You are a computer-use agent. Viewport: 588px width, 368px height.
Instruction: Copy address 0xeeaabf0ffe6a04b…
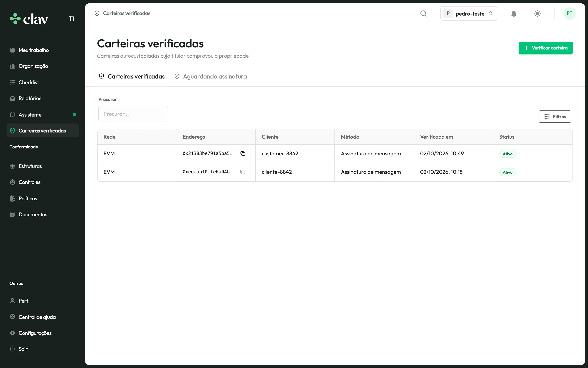[243, 172]
